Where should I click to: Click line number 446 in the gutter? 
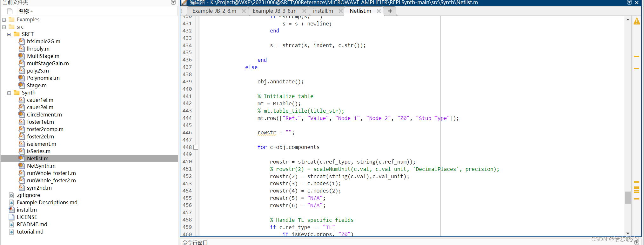pyautogui.click(x=187, y=133)
